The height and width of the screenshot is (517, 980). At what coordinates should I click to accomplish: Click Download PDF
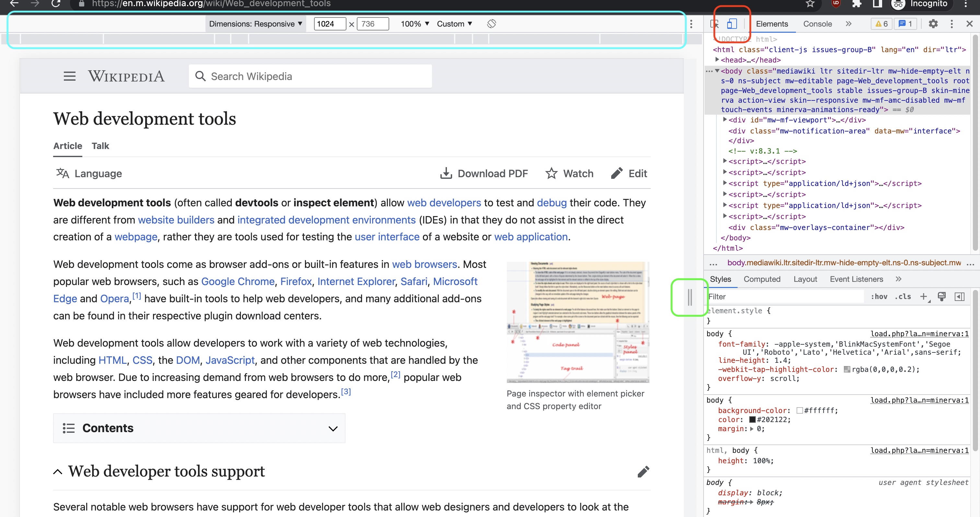(484, 173)
